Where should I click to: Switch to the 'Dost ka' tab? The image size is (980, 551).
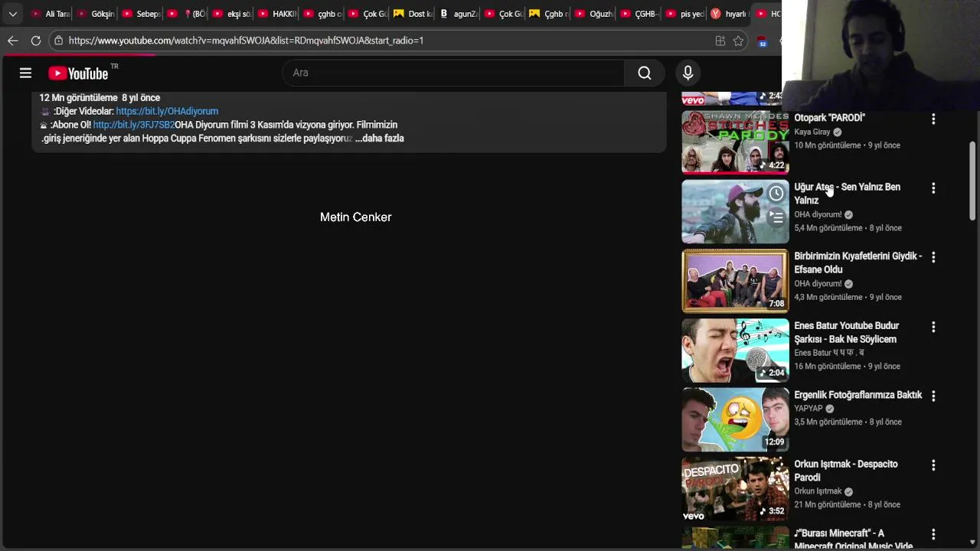[x=413, y=14]
